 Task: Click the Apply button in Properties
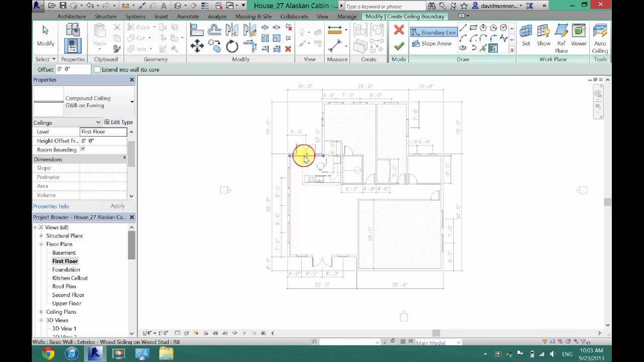point(118,206)
